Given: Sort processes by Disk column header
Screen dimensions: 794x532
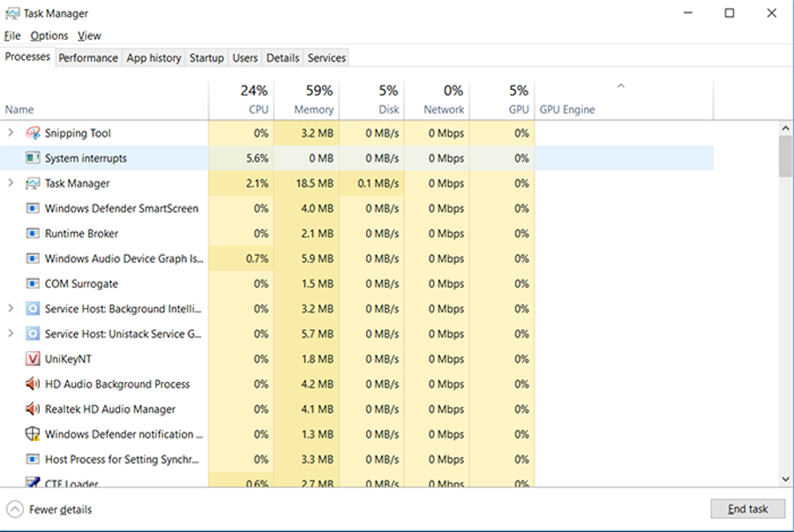Looking at the screenshot, I should coord(371,101).
